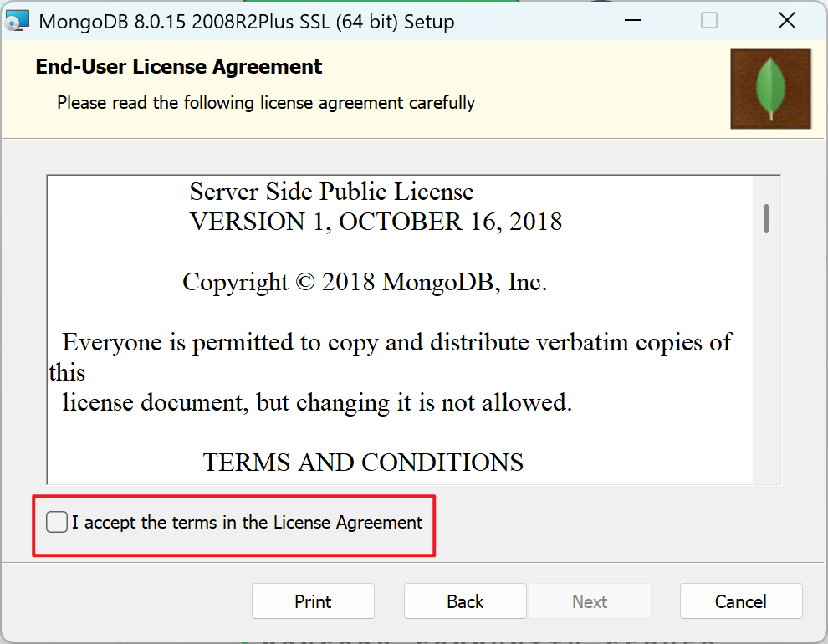Go Back to the previous setup step
The image size is (828, 644).
(465, 601)
